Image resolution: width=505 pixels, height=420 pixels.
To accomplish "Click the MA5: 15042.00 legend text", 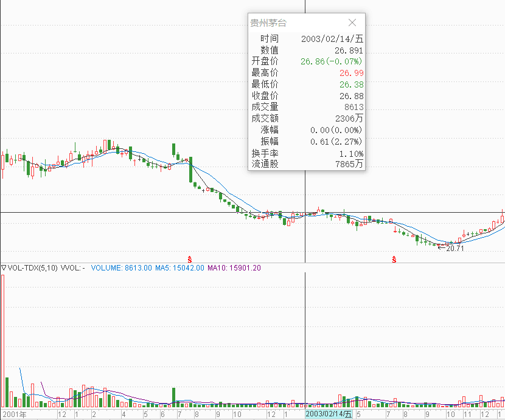I will click(x=180, y=267).
